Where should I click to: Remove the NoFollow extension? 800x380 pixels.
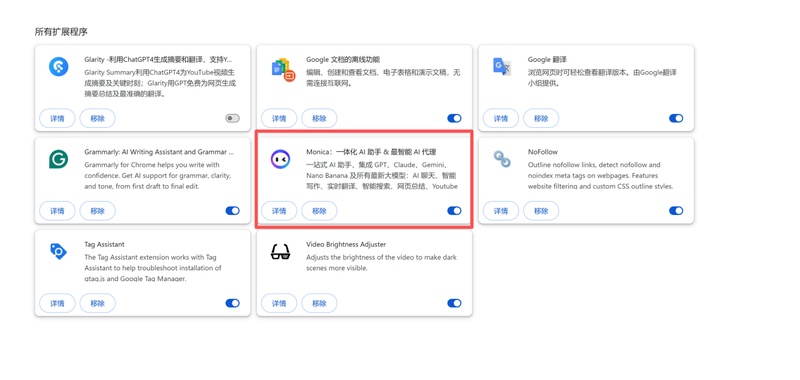tap(541, 211)
